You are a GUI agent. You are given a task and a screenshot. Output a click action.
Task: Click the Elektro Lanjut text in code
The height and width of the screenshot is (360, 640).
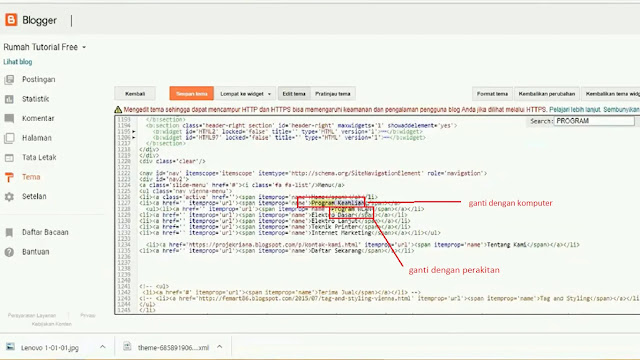334,221
